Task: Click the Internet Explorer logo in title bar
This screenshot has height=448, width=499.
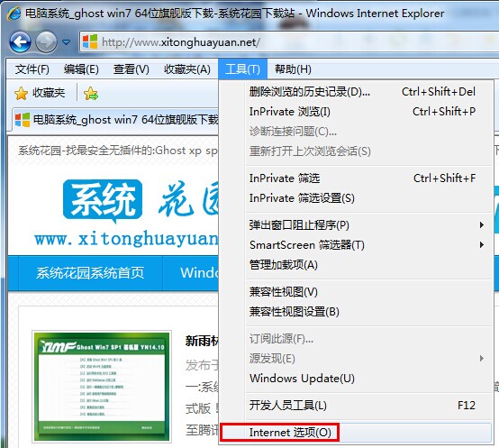Action: coord(14,14)
